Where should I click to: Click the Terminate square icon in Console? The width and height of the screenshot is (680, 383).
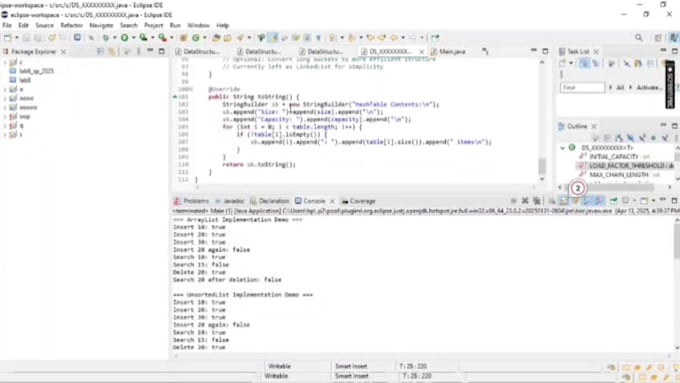click(513, 201)
